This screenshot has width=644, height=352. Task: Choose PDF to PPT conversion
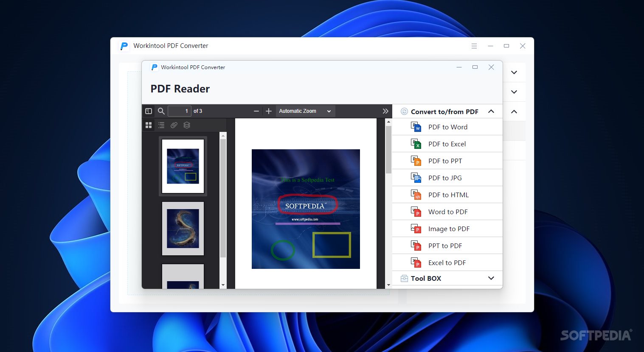[447, 161]
